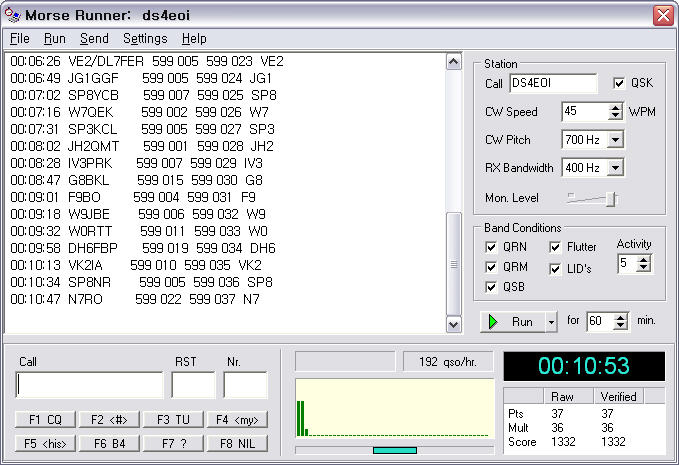Send a question mark with F7 button
This screenshot has width=679, height=465.
[173, 443]
